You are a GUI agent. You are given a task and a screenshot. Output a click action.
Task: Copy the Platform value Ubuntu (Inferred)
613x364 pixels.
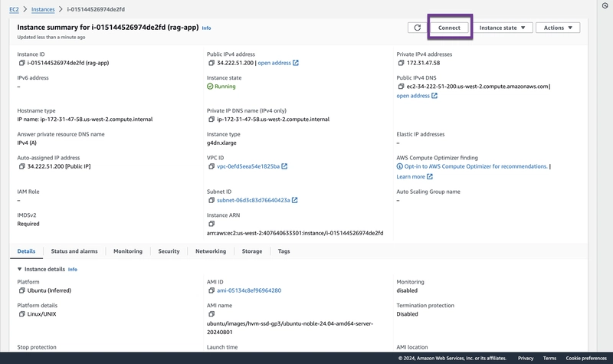tap(22, 290)
